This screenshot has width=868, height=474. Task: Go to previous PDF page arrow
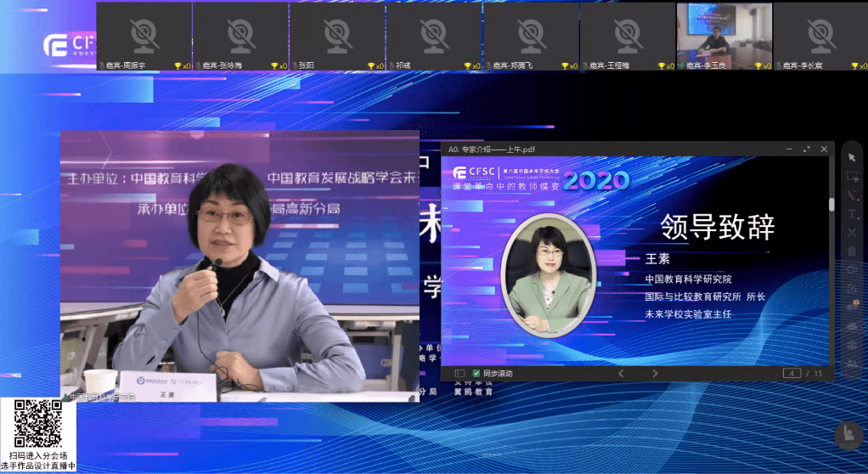(x=621, y=373)
